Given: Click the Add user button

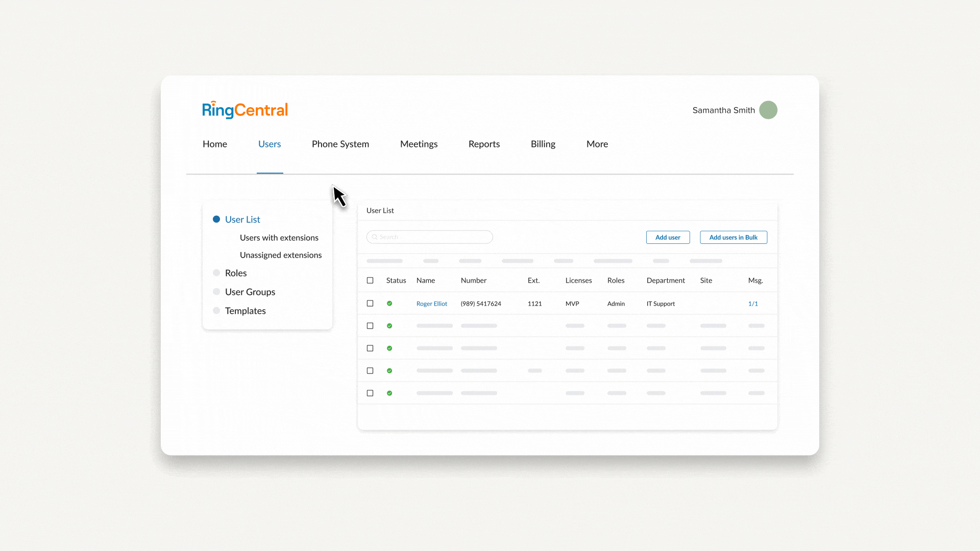Looking at the screenshot, I should point(668,237).
